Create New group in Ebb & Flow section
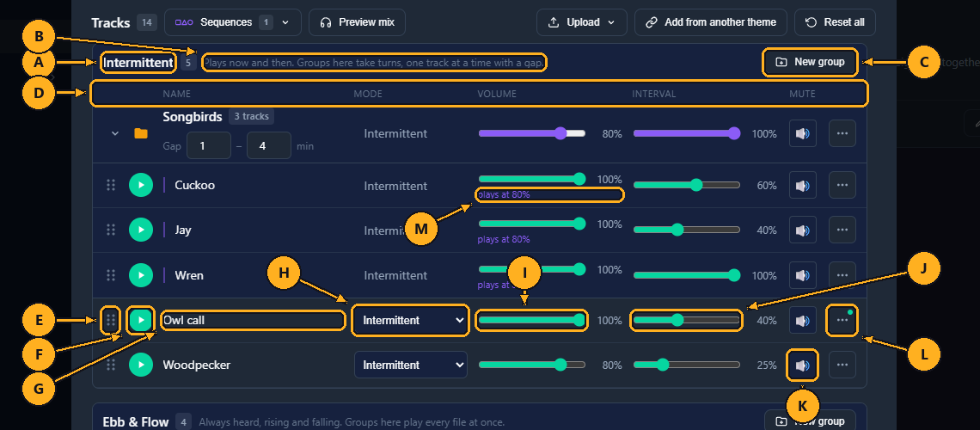Image resolution: width=980 pixels, height=430 pixels. (x=810, y=421)
